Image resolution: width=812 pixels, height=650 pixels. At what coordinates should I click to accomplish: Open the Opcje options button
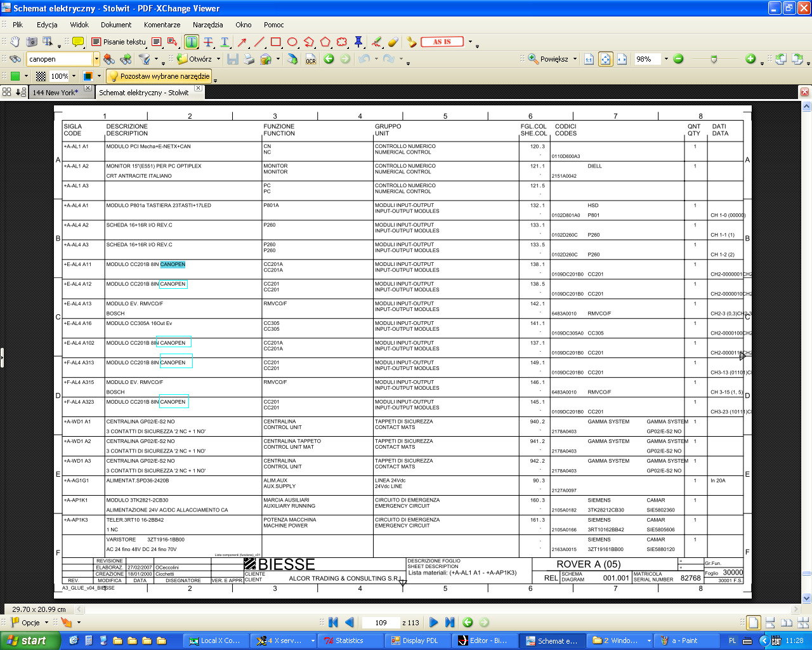30,623
